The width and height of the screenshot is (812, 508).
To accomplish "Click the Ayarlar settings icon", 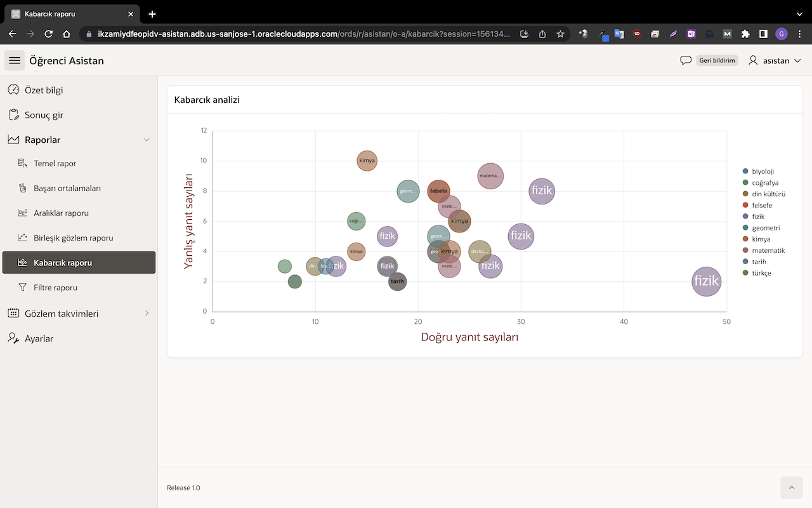I will pos(13,338).
